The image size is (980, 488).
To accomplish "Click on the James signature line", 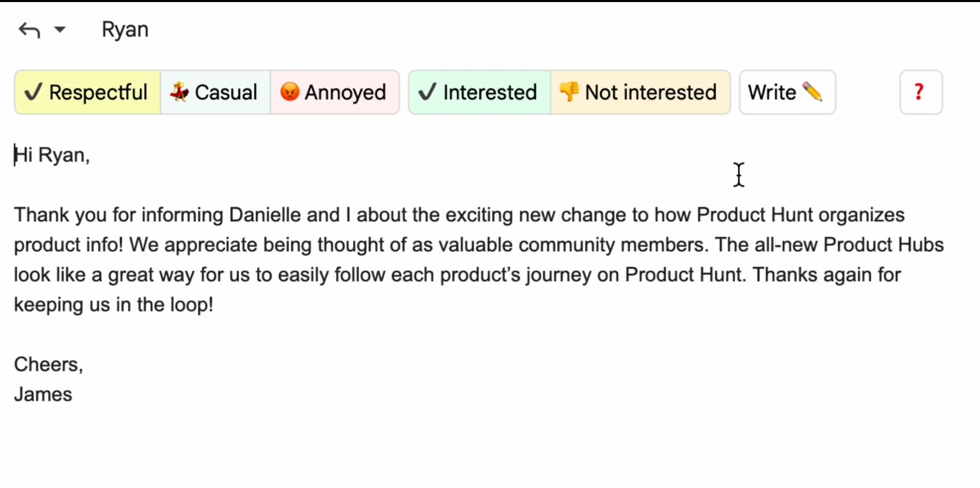I will [x=43, y=394].
